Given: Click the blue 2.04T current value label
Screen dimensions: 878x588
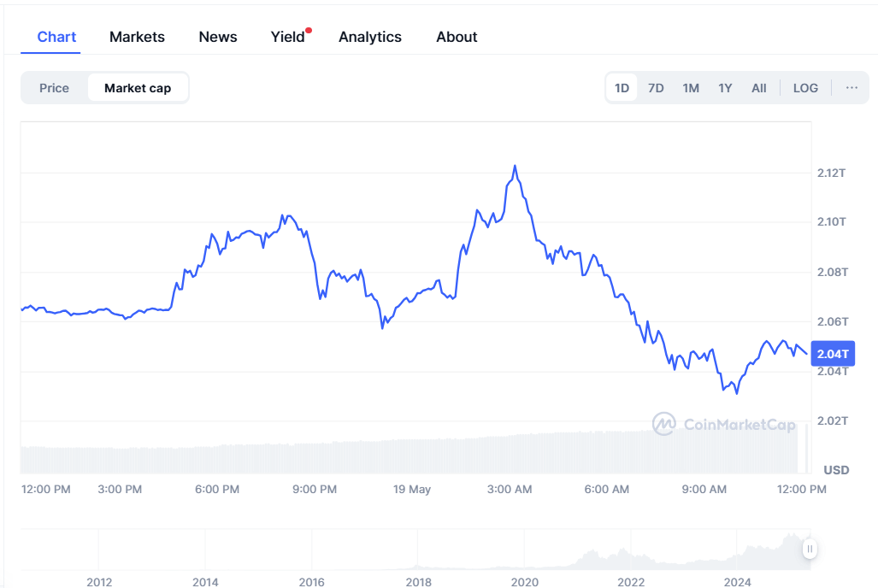Looking at the screenshot, I should pyautogui.click(x=833, y=354).
